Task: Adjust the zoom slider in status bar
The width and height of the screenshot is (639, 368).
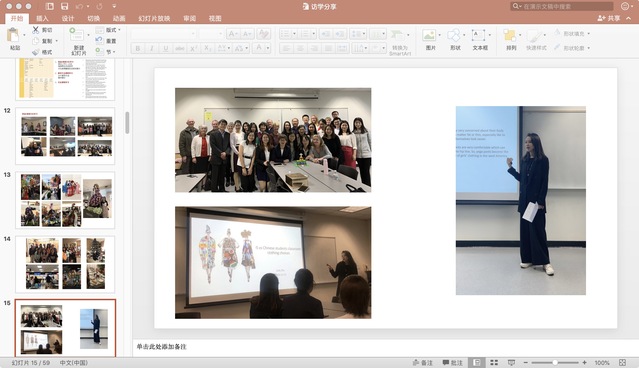Action: click(x=555, y=362)
